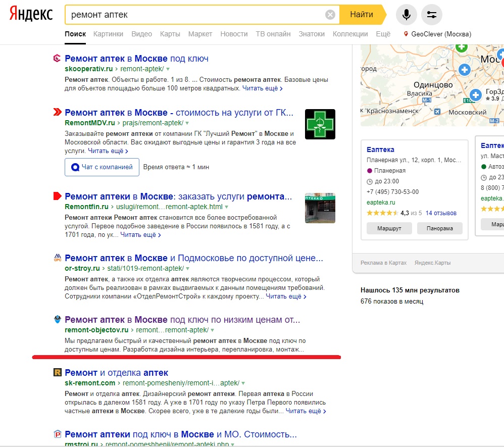This screenshot has width=504, height=447.
Task: Click the chat bubble icon in Чат с компанией
Action: (75, 167)
